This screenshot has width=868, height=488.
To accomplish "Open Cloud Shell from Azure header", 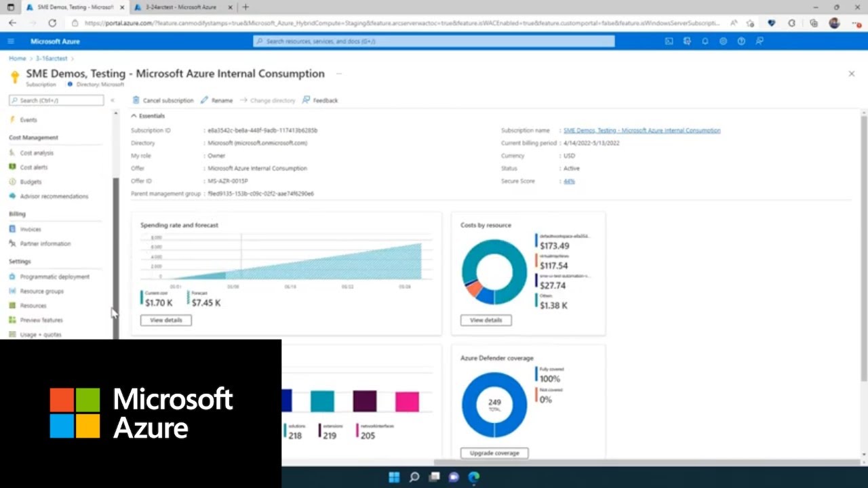I will tap(669, 41).
